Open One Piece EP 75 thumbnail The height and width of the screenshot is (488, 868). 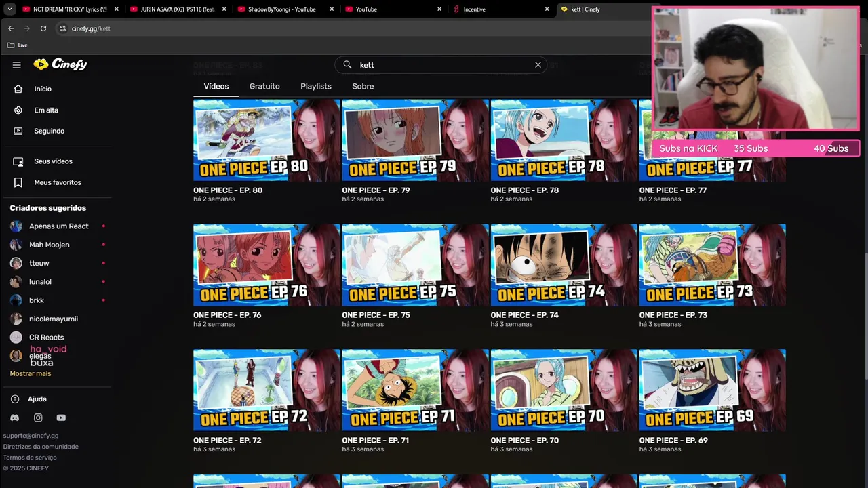point(415,265)
